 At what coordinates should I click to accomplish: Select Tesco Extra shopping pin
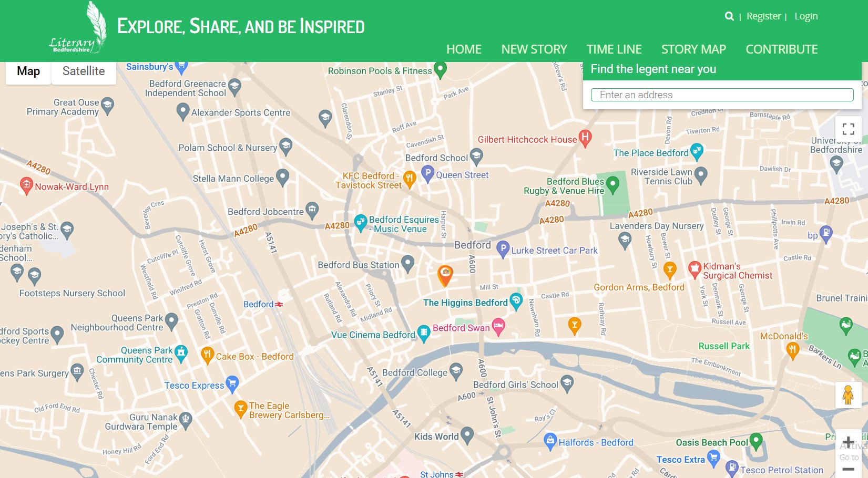713,459
